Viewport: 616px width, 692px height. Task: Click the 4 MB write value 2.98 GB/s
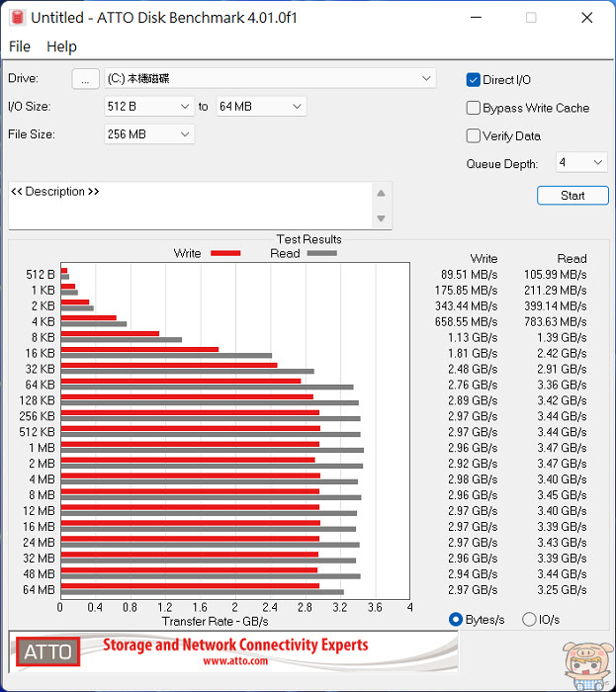(473, 479)
